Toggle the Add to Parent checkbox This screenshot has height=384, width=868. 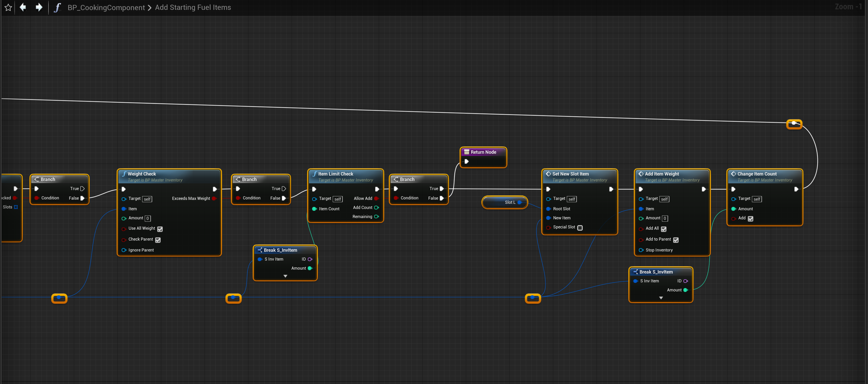[676, 240]
